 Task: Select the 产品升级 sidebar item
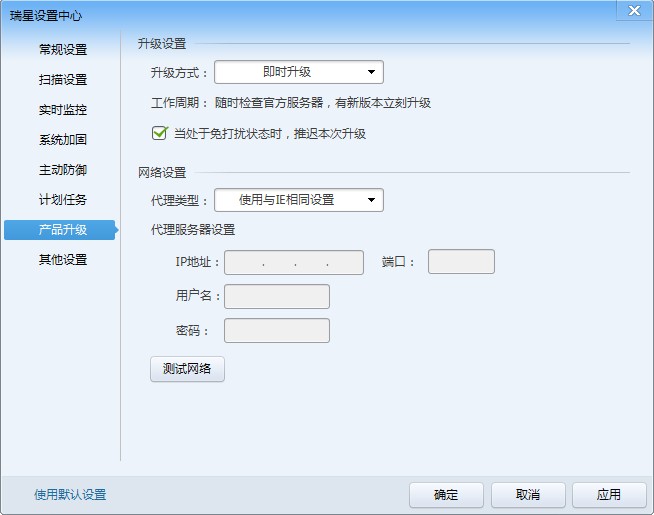click(61, 230)
